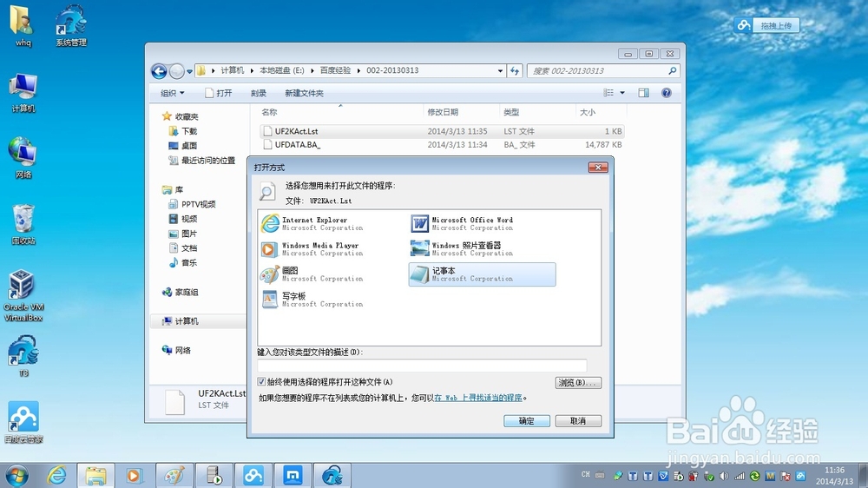This screenshot has width=868, height=488.
Task: Click the 浏览(B)... button
Action: click(578, 383)
